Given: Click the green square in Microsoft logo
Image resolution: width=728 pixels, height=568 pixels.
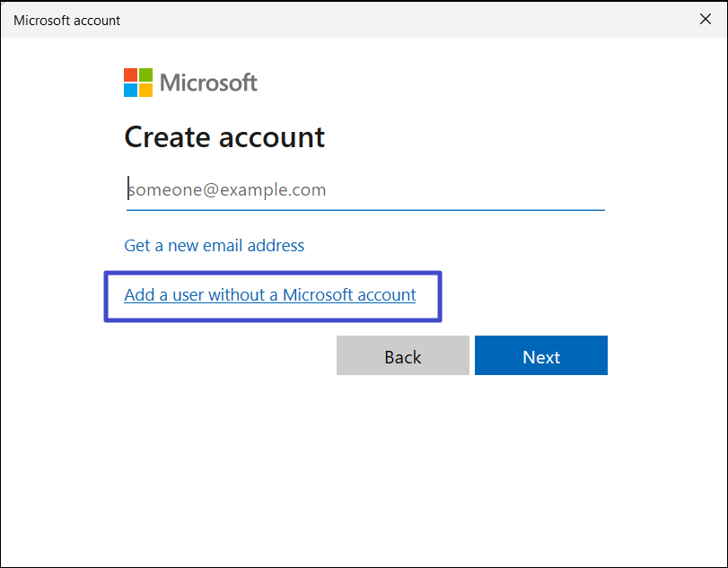Looking at the screenshot, I should pos(145,75).
